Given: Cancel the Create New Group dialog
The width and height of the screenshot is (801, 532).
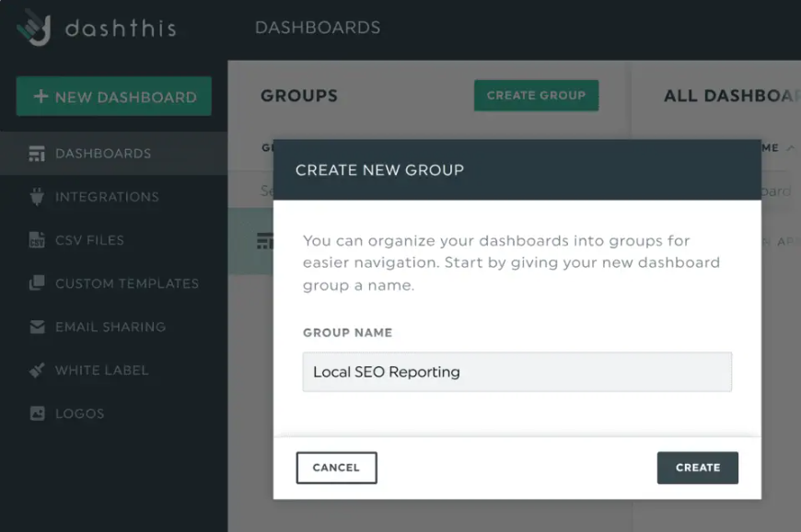Looking at the screenshot, I should click(336, 468).
